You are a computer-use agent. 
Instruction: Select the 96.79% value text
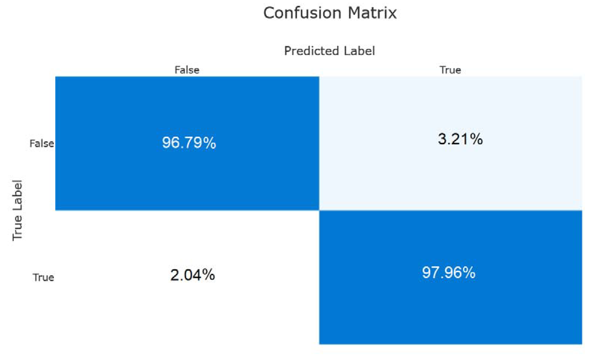[189, 142]
